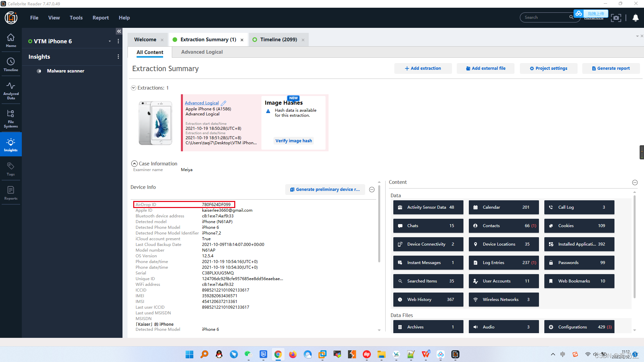Image resolution: width=644 pixels, height=362 pixels.
Task: Click the Add external file button
Action: [x=485, y=68]
